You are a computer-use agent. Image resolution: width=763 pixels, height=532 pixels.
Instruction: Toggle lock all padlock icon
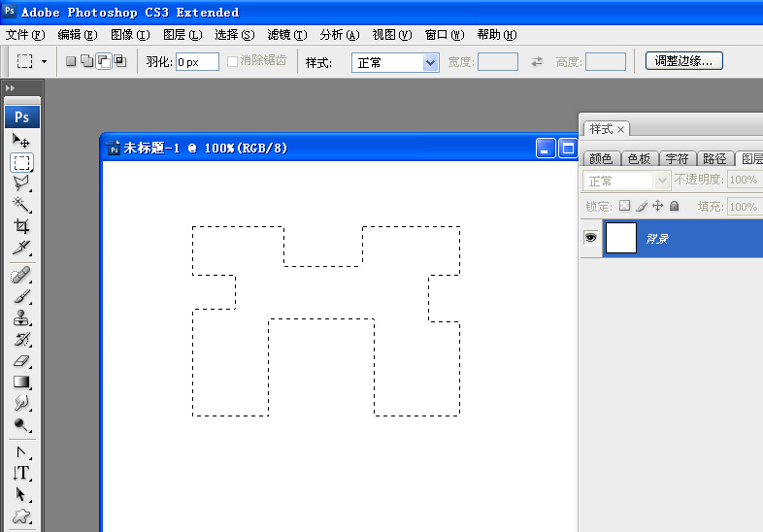(674, 206)
